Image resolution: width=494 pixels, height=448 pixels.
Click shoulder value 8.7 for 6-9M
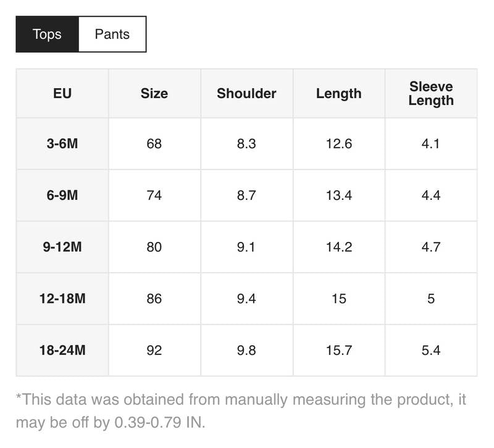[x=246, y=195]
